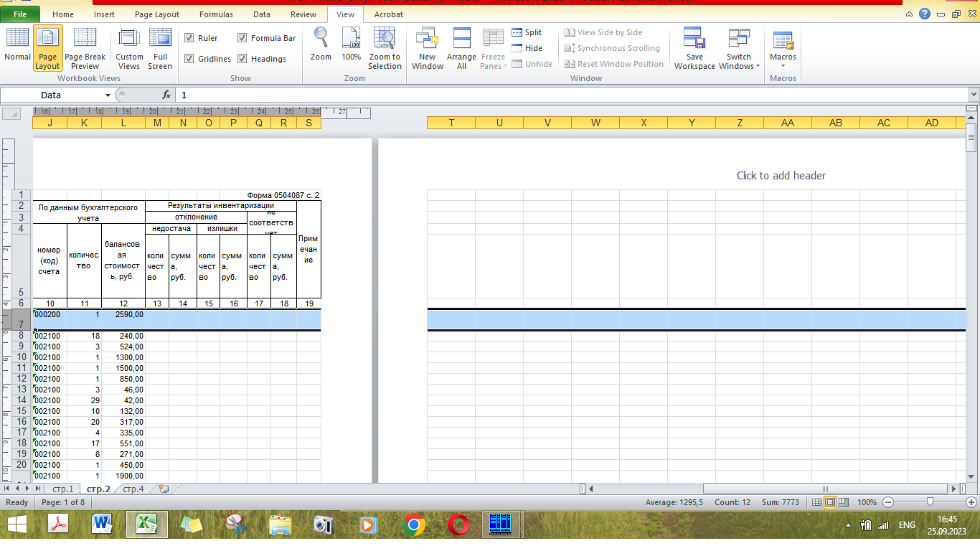Select the Normal view button in status bar

(816, 502)
